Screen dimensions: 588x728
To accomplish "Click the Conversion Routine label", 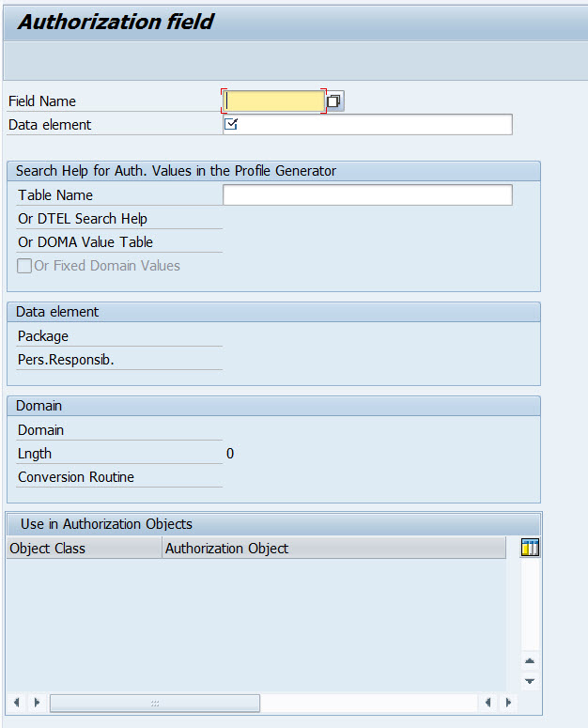I will [76, 477].
